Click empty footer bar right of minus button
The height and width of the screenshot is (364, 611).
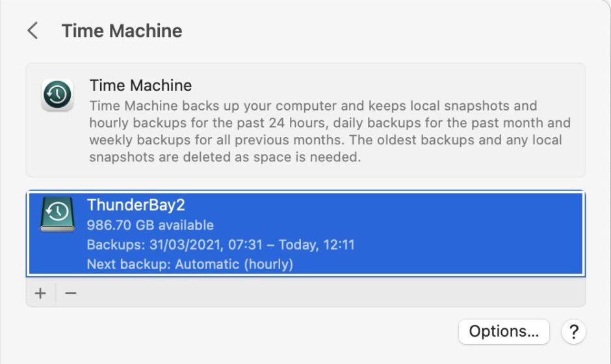click(325, 293)
